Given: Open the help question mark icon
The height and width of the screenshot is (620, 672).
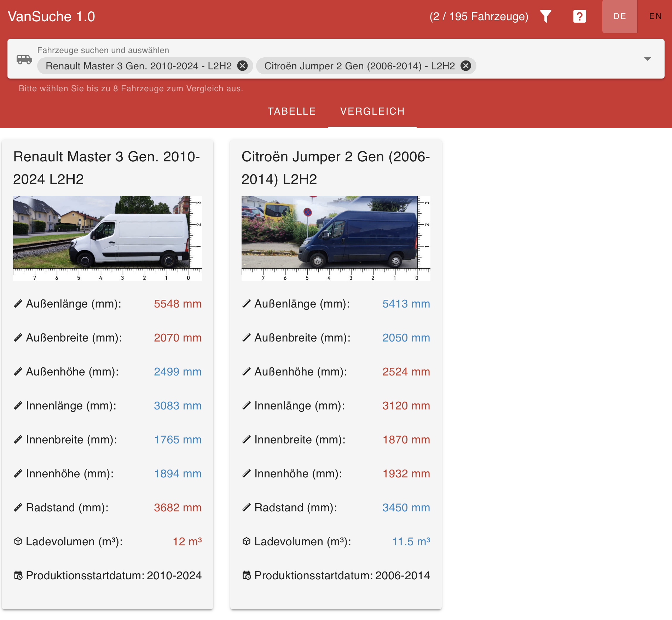Looking at the screenshot, I should click(580, 16).
